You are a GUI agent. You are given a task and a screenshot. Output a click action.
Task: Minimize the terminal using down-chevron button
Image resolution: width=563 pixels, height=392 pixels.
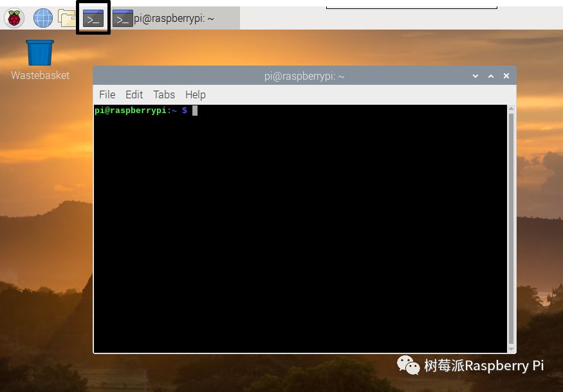click(475, 76)
